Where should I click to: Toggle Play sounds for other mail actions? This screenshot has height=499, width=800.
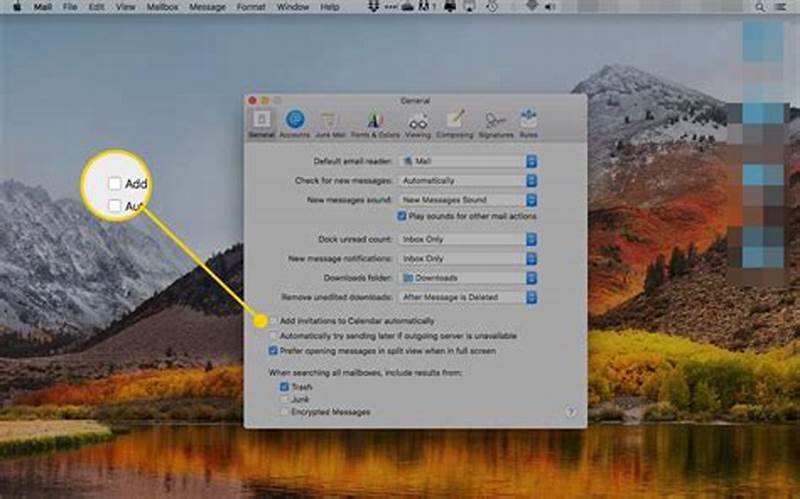pyautogui.click(x=402, y=216)
